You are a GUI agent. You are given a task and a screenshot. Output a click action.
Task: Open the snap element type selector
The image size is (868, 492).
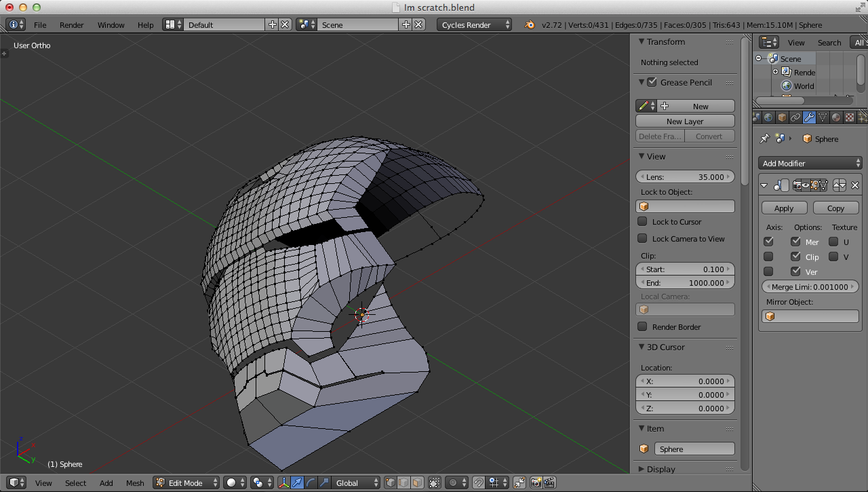[x=498, y=482]
